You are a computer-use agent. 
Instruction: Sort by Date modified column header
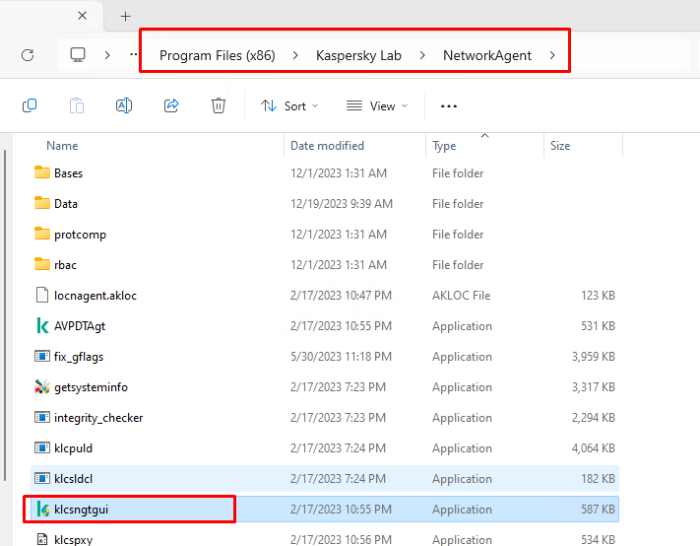pos(327,146)
